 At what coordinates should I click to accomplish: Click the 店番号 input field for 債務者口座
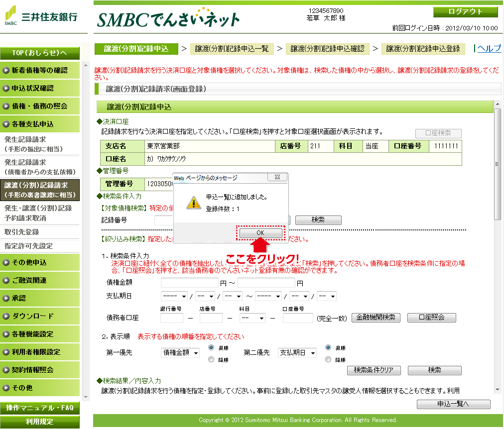click(x=211, y=318)
